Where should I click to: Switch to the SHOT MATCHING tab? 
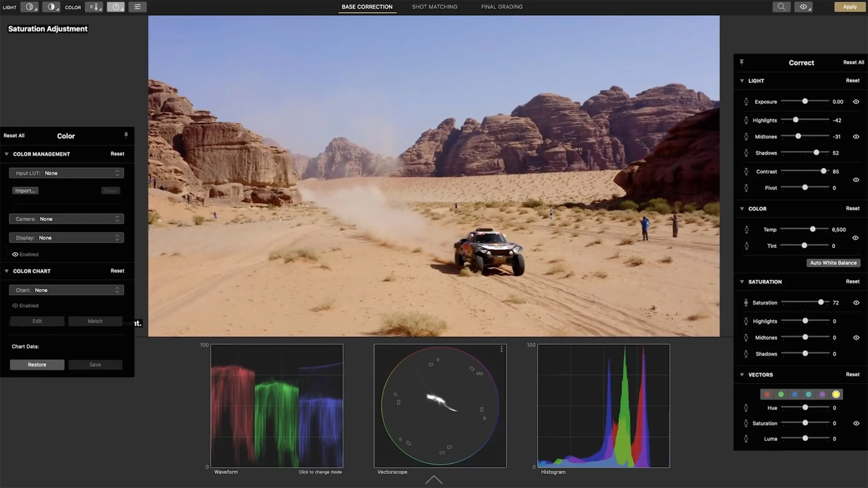pos(435,7)
